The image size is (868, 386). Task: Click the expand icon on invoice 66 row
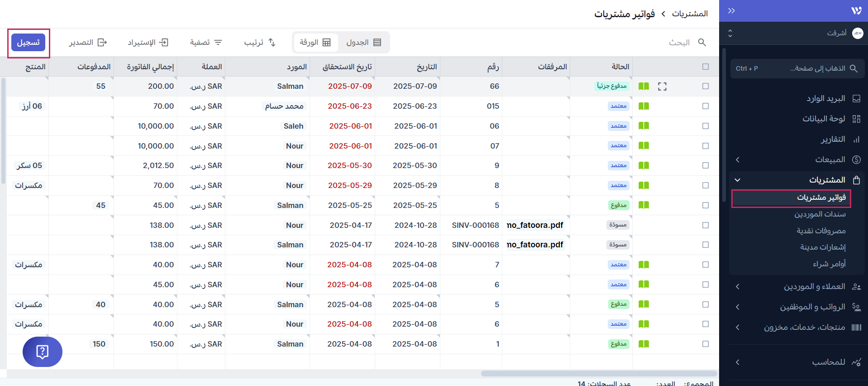click(x=662, y=87)
